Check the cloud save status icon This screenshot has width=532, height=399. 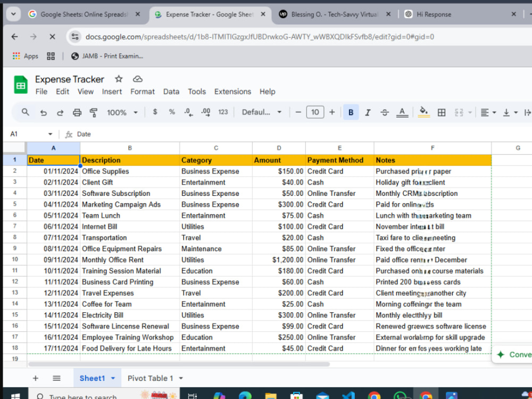coord(137,79)
